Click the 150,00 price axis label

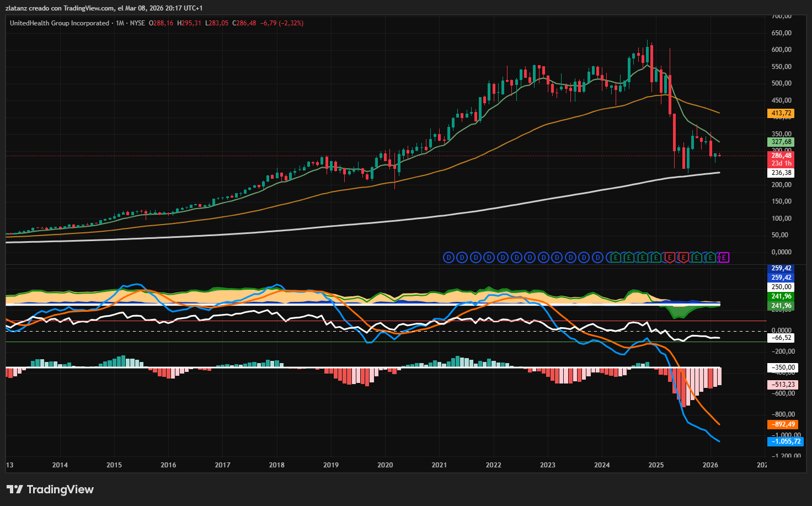click(x=781, y=201)
